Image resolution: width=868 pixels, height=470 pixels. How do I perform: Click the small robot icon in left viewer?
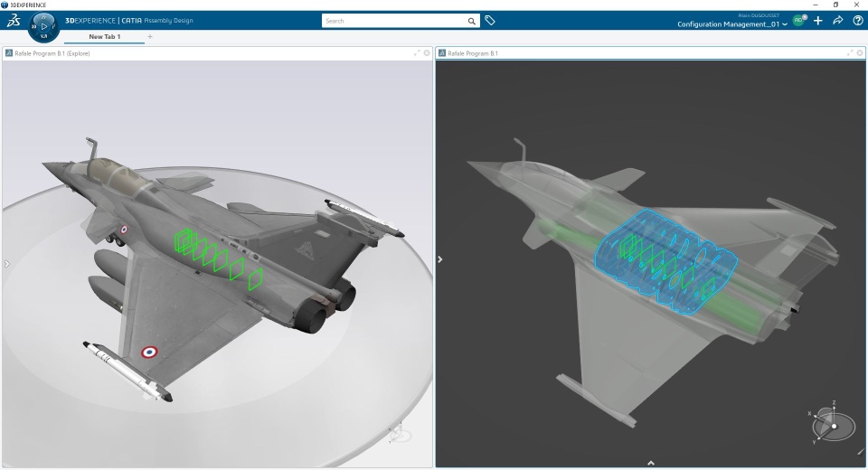[400, 434]
